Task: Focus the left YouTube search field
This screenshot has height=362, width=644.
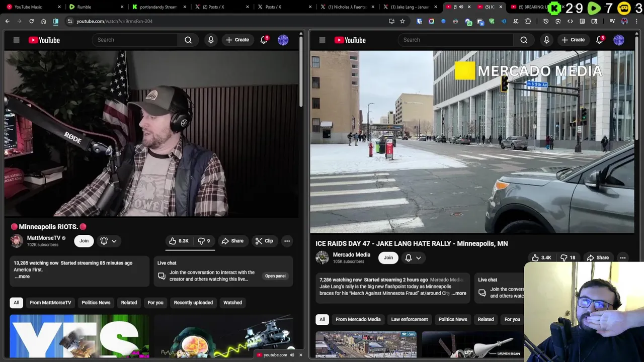Action: [x=135, y=40]
